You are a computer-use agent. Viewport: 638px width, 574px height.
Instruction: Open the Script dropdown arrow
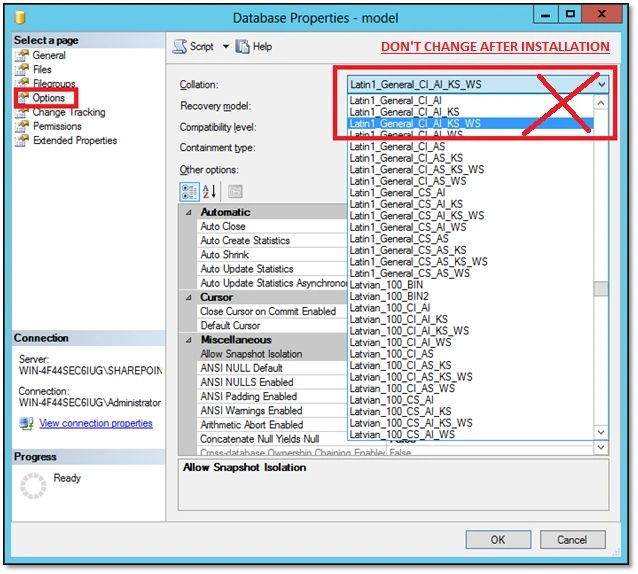(226, 46)
